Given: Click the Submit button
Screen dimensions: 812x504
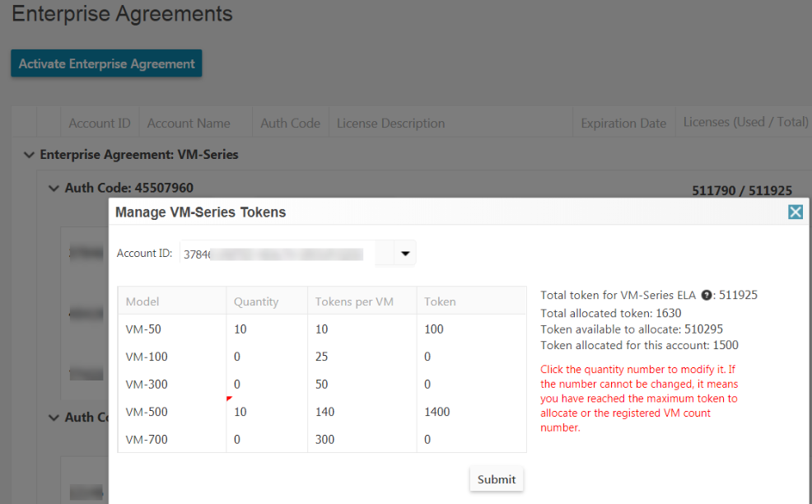Looking at the screenshot, I should pyautogui.click(x=496, y=479).
